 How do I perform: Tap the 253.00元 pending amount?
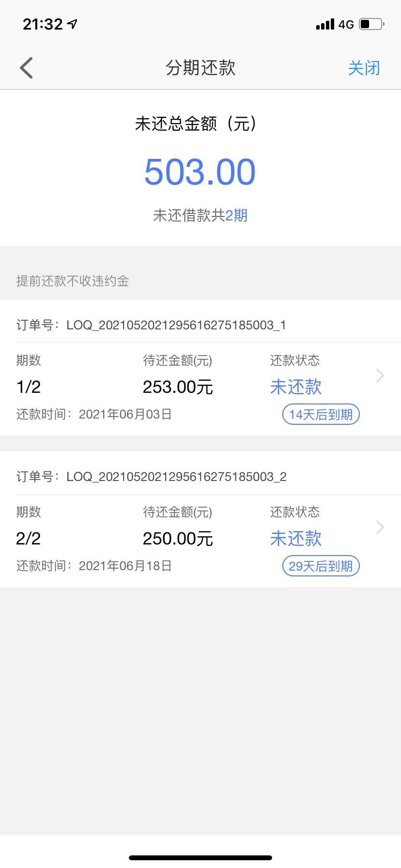178,387
